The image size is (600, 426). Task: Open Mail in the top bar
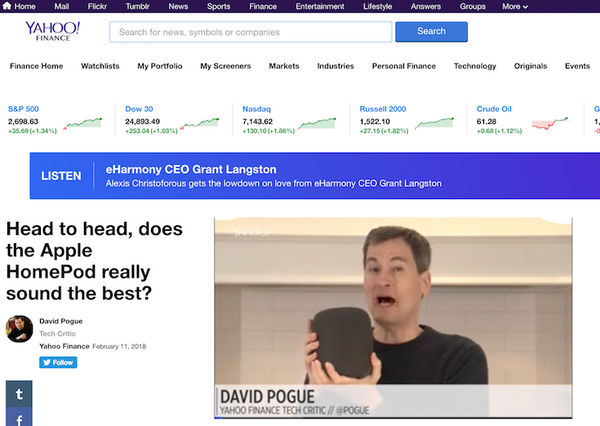(x=61, y=6)
